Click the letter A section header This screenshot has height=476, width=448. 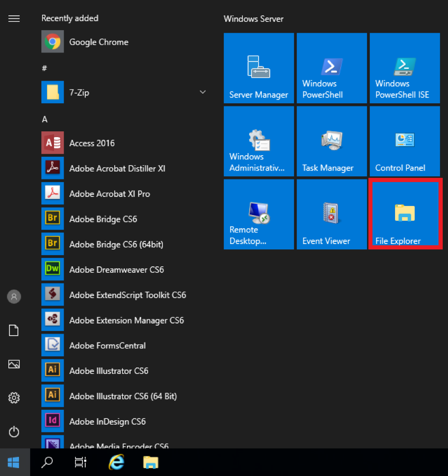point(44,119)
